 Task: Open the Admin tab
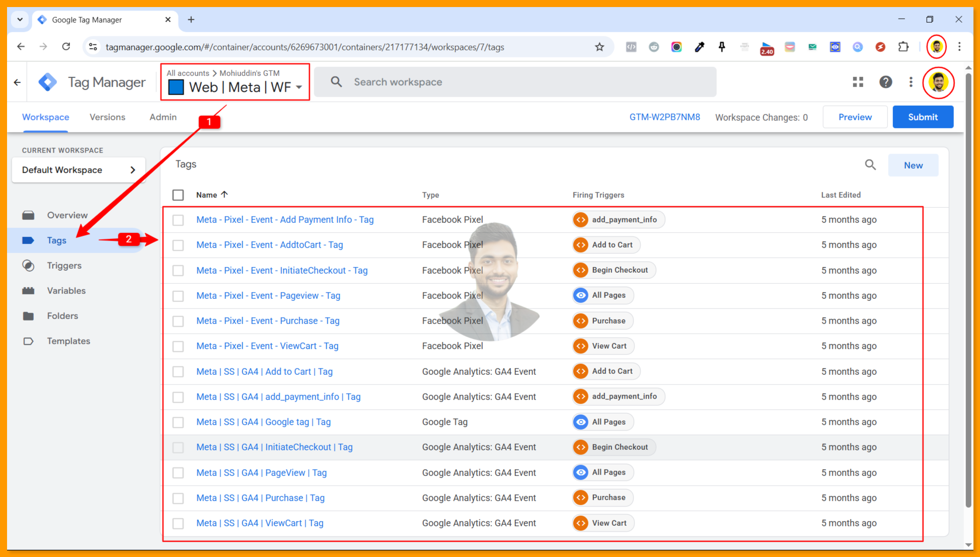(x=163, y=117)
